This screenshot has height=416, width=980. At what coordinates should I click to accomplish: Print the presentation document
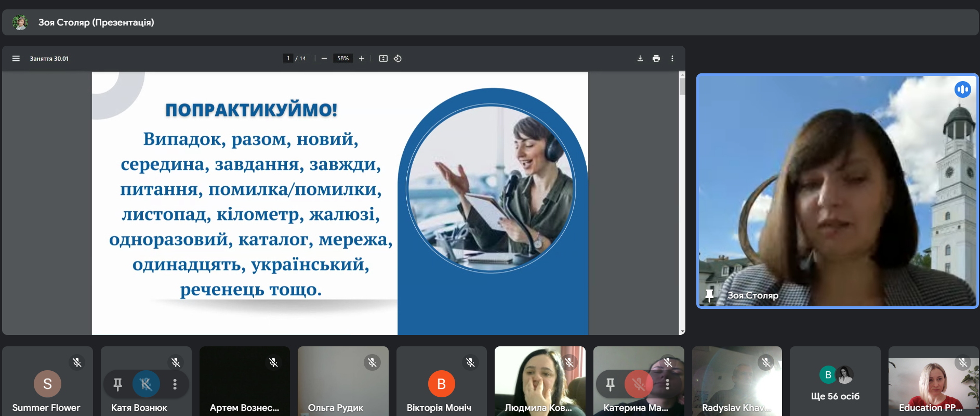(656, 59)
